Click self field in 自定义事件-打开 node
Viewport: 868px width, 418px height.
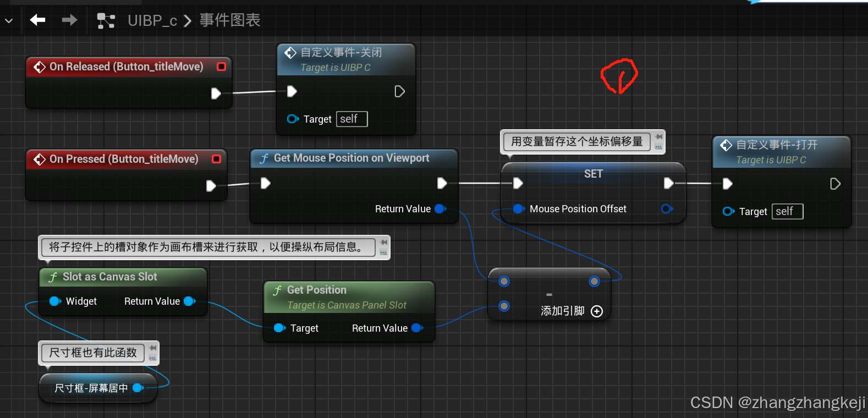click(788, 211)
